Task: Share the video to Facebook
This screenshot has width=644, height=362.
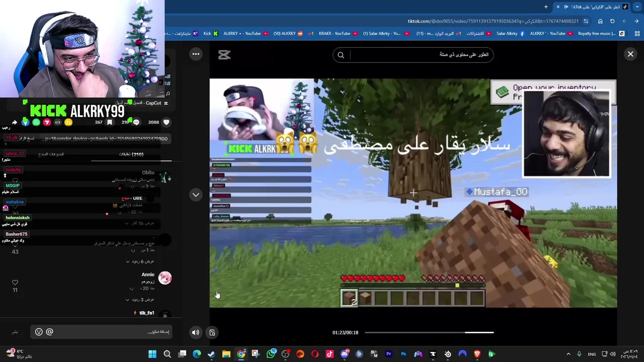Action: (25, 122)
